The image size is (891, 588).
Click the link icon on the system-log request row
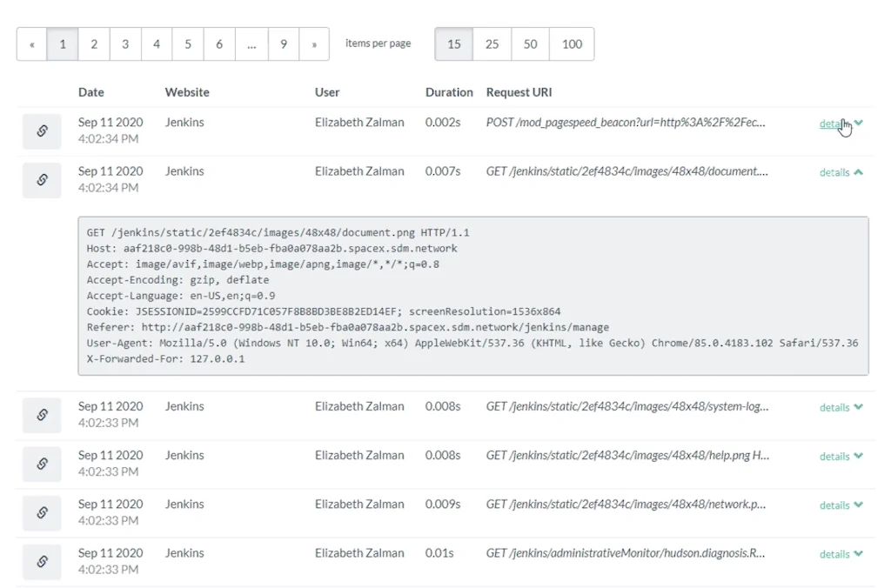coord(41,415)
